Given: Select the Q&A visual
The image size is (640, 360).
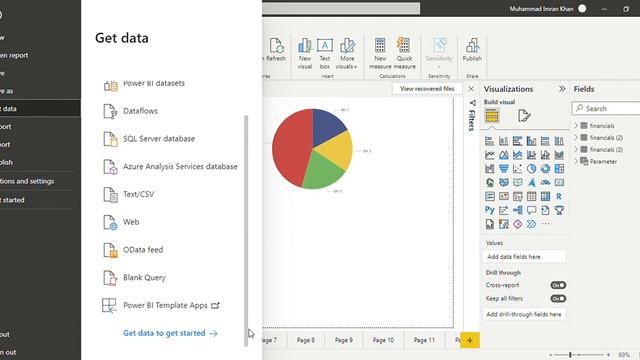Looking at the screenshot, I should 531,210.
